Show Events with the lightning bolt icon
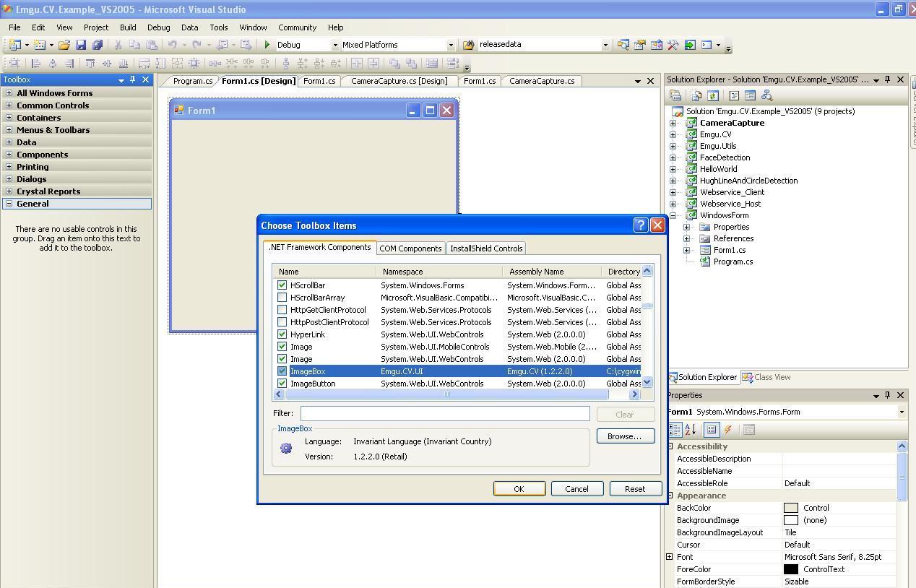The width and height of the screenshot is (916, 588). point(728,430)
